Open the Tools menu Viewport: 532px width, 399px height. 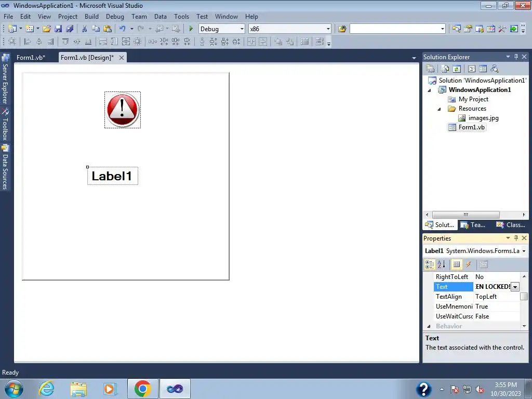coord(181,16)
